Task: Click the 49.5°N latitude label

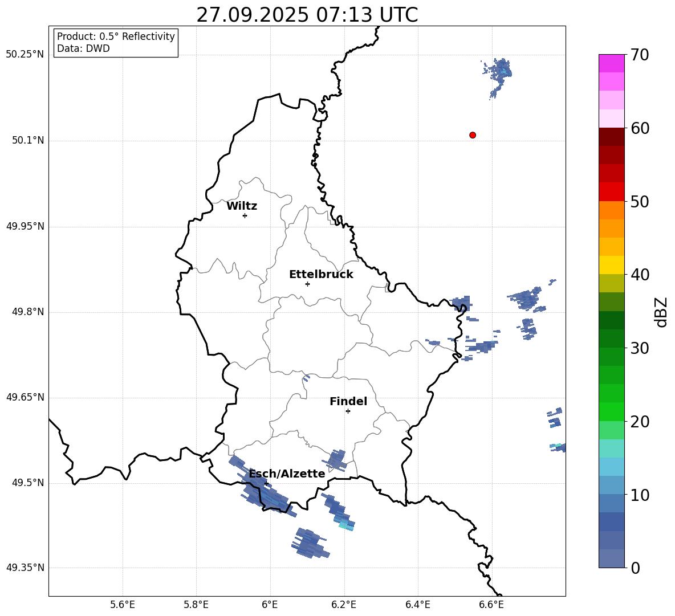Action: [x=28, y=483]
